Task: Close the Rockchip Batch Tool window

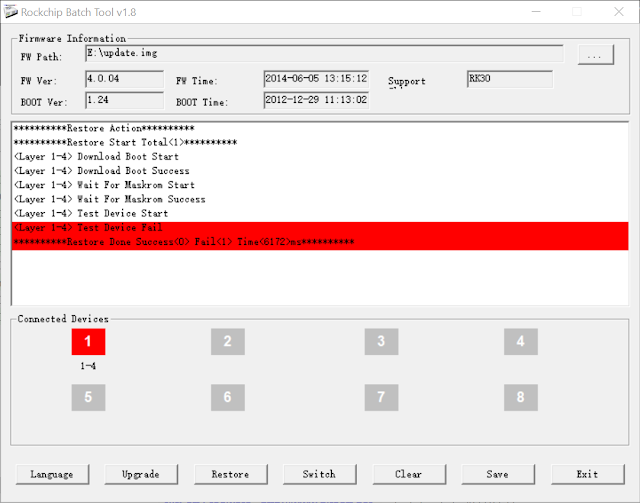Action: click(619, 12)
